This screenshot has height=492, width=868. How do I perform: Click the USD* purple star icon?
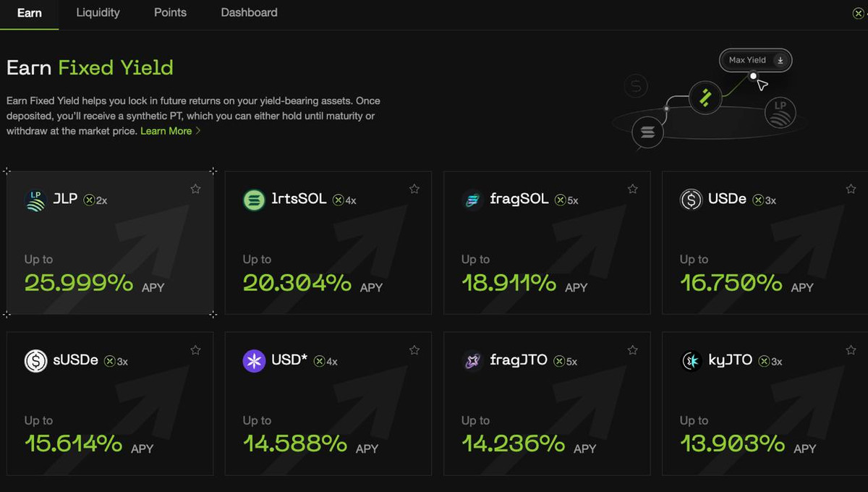[254, 361]
